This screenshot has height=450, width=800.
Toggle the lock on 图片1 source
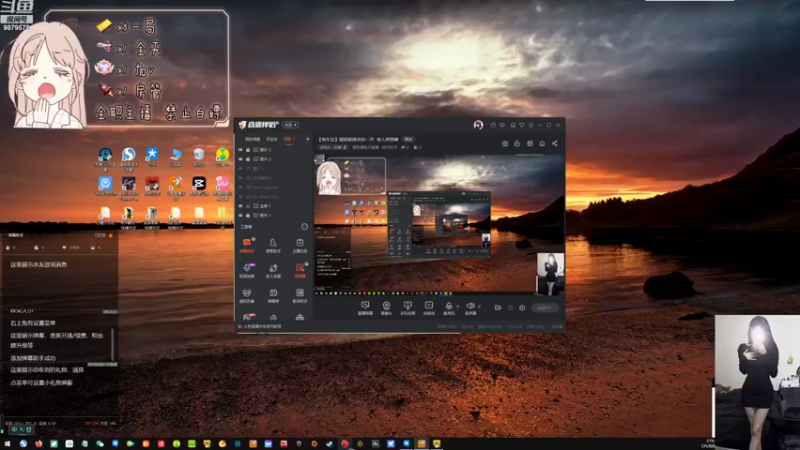click(x=248, y=215)
